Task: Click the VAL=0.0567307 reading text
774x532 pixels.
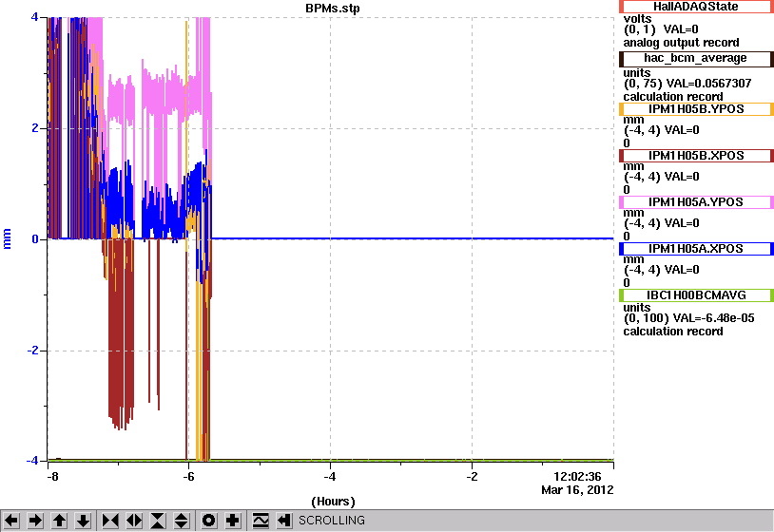Action: [708, 84]
